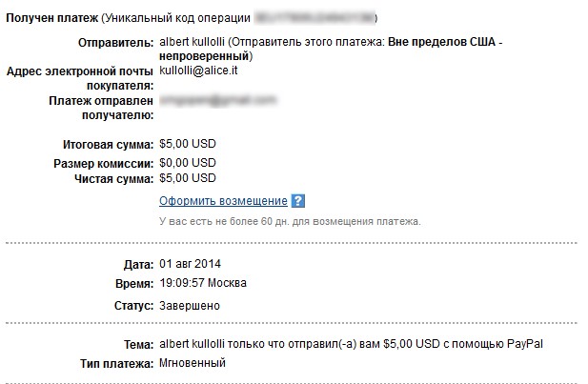Select the "Чистая сумма" amount value
This screenshot has width=588, height=384.
point(188,178)
